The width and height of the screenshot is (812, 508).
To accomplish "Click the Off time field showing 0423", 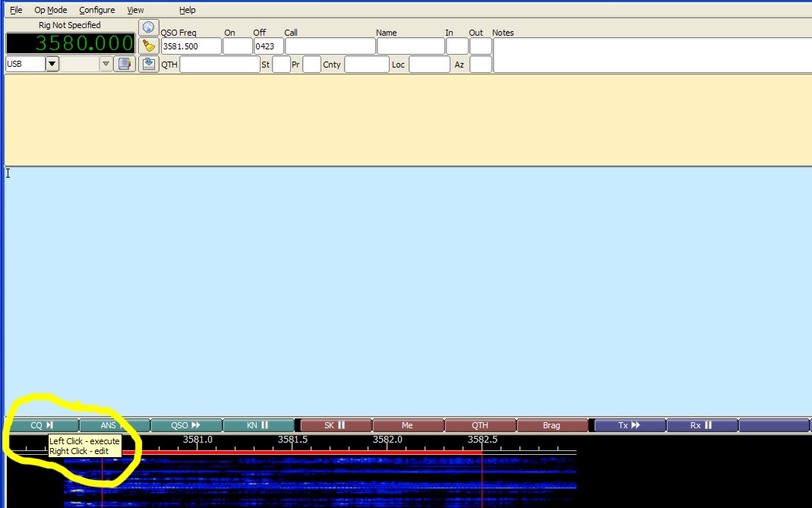I will (x=268, y=46).
